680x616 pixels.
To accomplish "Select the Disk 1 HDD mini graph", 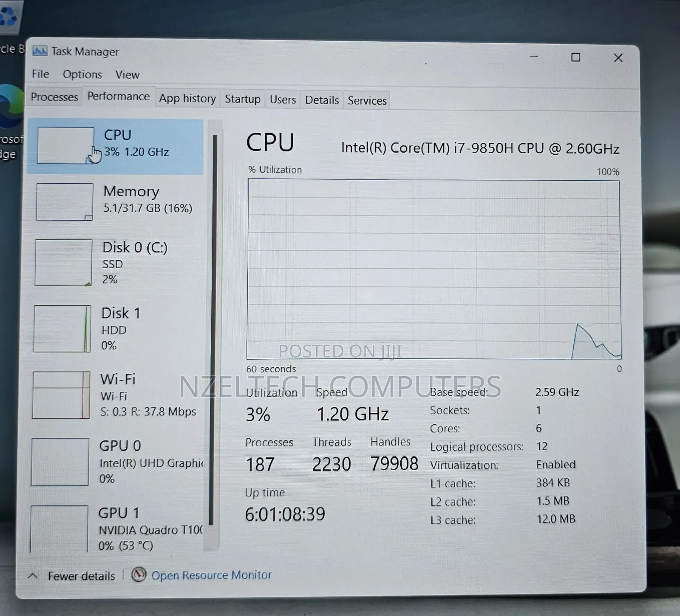I will click(62, 329).
